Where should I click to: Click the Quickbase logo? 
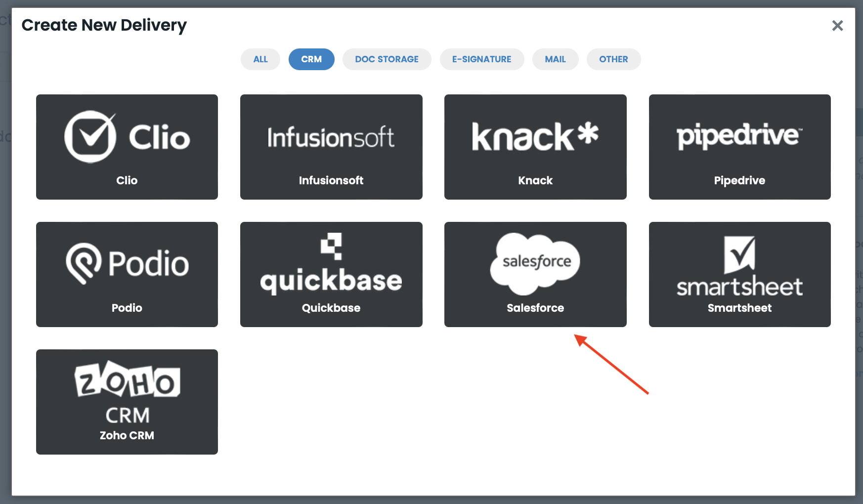[331, 264]
